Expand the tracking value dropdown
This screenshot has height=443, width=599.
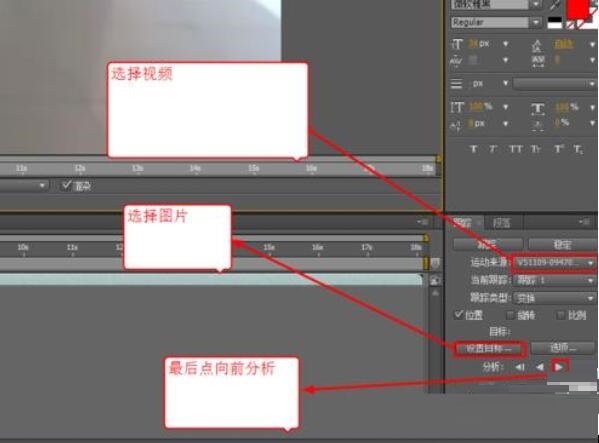tap(592, 60)
